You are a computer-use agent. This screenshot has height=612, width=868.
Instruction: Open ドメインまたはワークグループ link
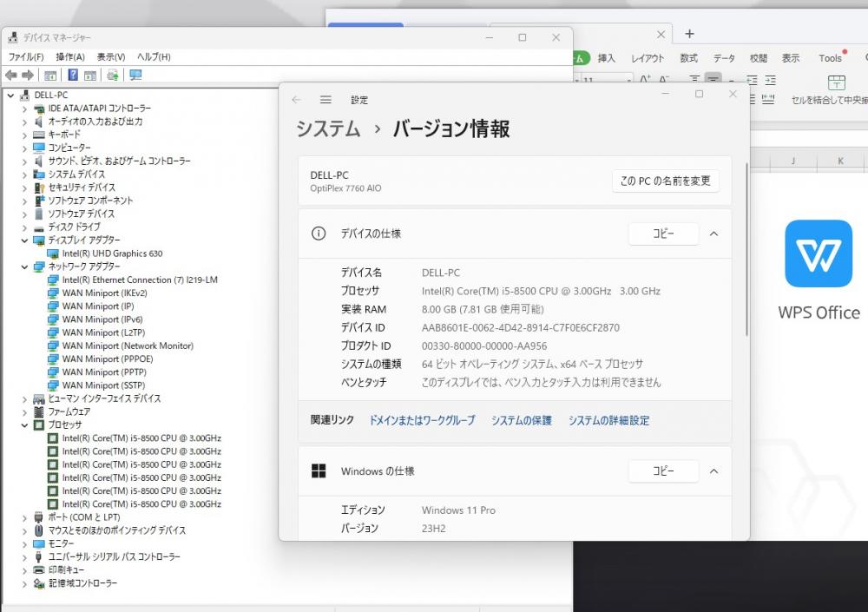coord(422,420)
